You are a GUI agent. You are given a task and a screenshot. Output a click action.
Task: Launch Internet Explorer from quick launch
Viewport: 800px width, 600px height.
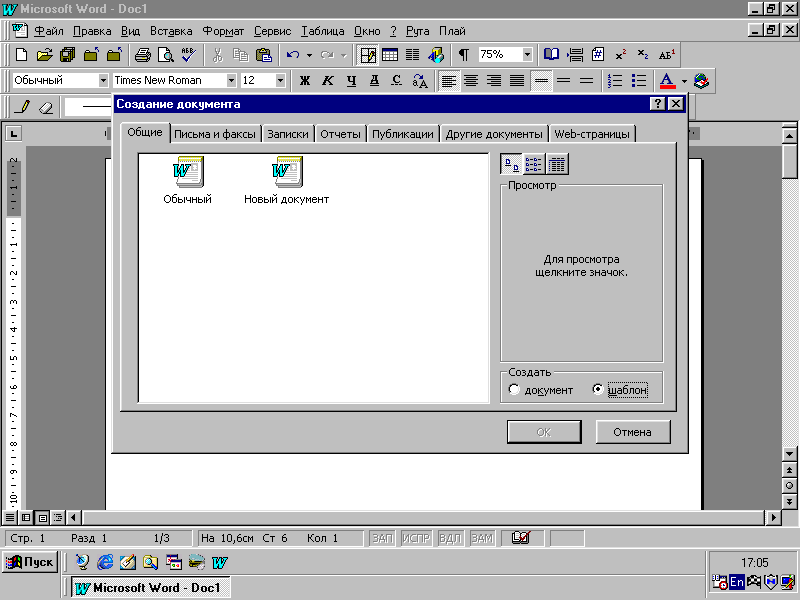point(105,562)
